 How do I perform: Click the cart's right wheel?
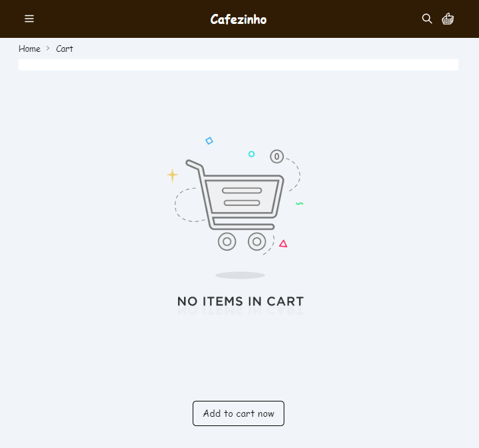[257, 241]
